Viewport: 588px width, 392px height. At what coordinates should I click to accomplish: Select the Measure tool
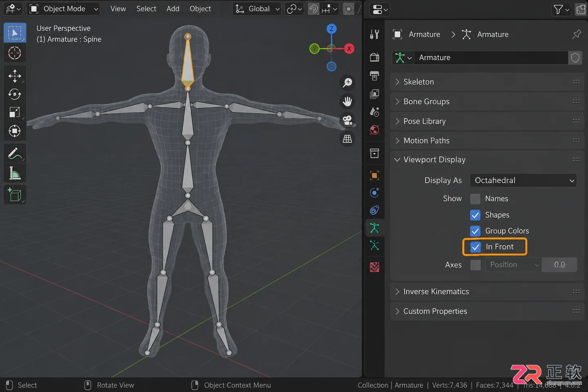(15, 174)
